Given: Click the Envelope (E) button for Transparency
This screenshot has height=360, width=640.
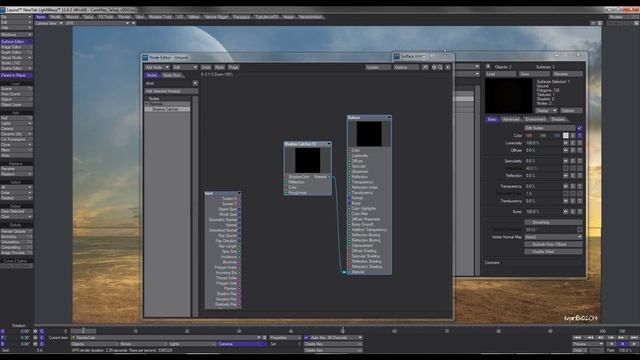Looking at the screenshot, I should (573, 186).
